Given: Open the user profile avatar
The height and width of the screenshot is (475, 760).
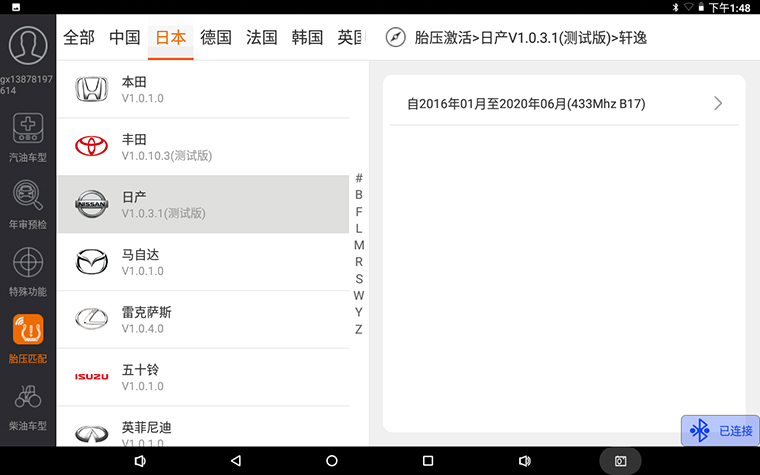Looking at the screenshot, I should point(28,45).
